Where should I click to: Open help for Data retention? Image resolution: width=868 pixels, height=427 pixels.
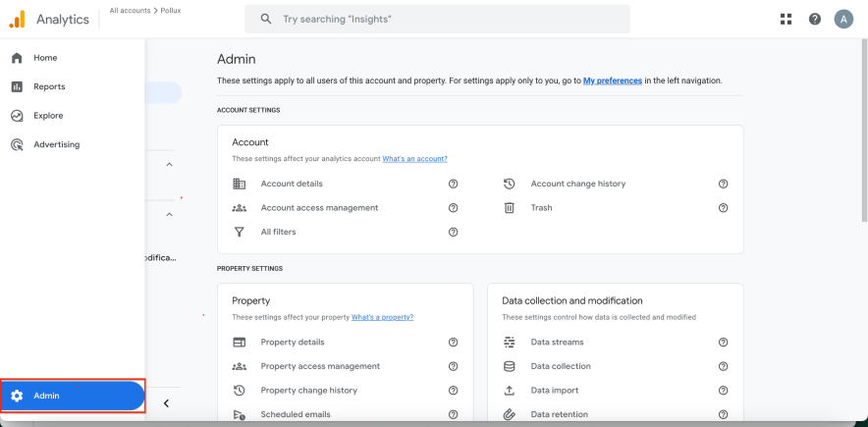click(723, 414)
